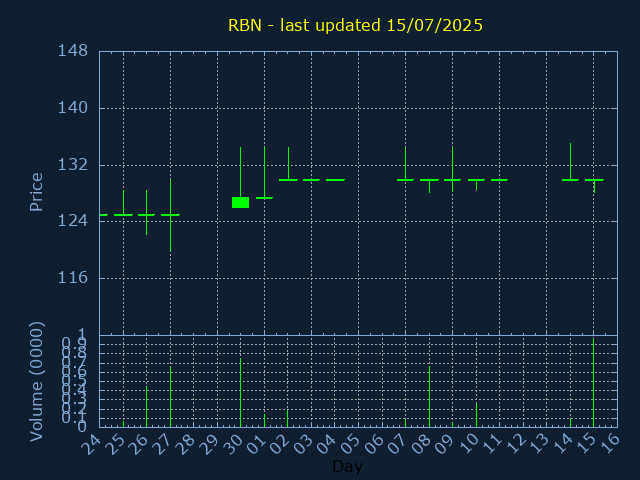Click the x-axis date label 03
This screenshot has height=480, width=640.
click(x=303, y=444)
